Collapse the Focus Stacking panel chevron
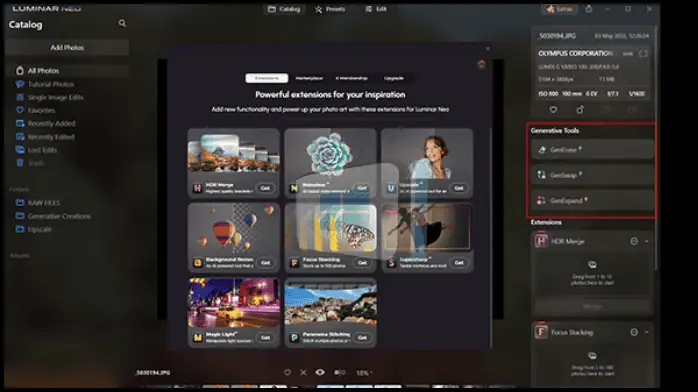698x392 pixels. [646, 332]
